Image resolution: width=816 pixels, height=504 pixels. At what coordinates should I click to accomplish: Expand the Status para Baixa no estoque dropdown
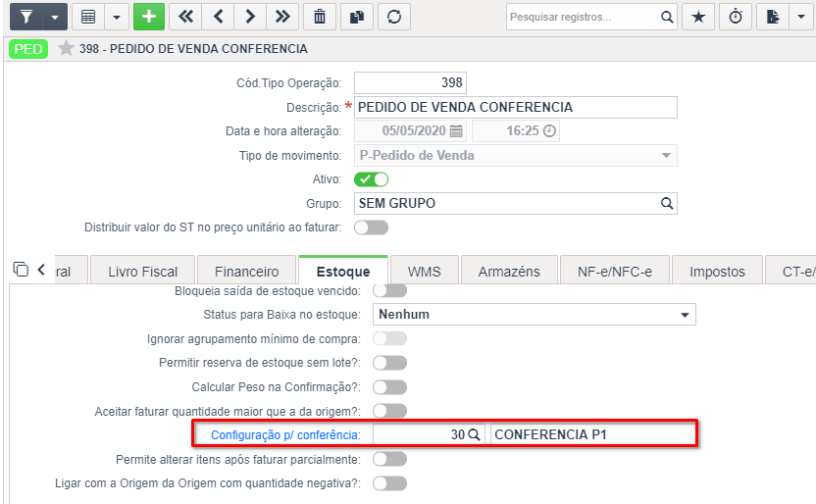click(x=534, y=315)
